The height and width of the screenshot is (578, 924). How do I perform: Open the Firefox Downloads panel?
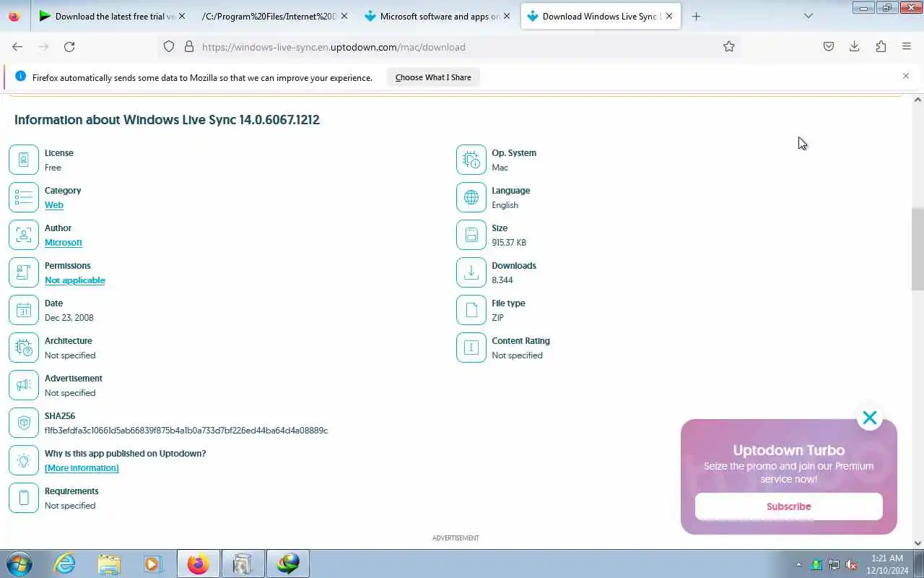pyautogui.click(x=855, y=47)
